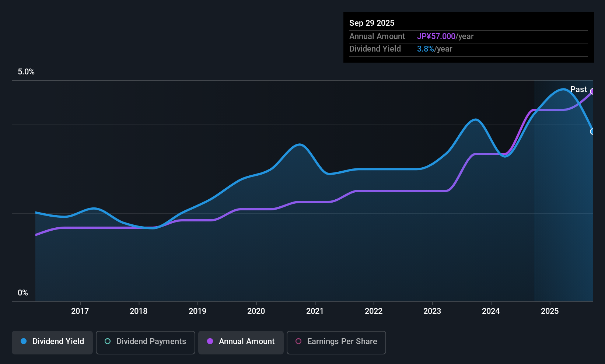Click the 3.8%/year dividend yield value
Image resolution: width=605 pixels, height=364 pixels.
[x=434, y=49]
